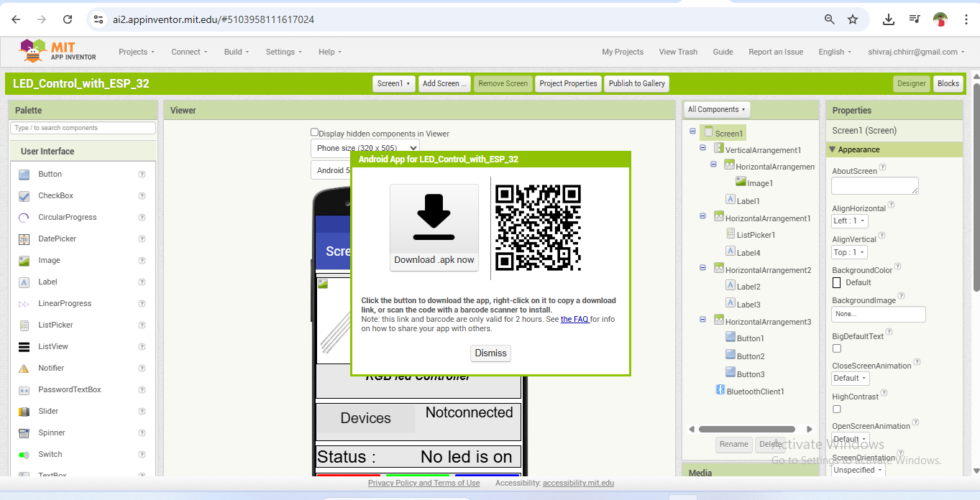This screenshot has width=980, height=500.
Task: Click the CircularProgress component icon
Action: [24, 218]
